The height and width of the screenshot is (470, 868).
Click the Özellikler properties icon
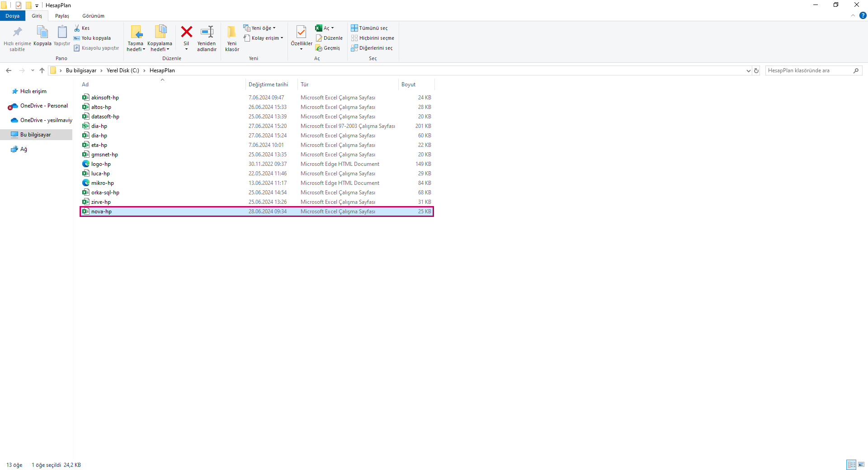[x=301, y=33]
